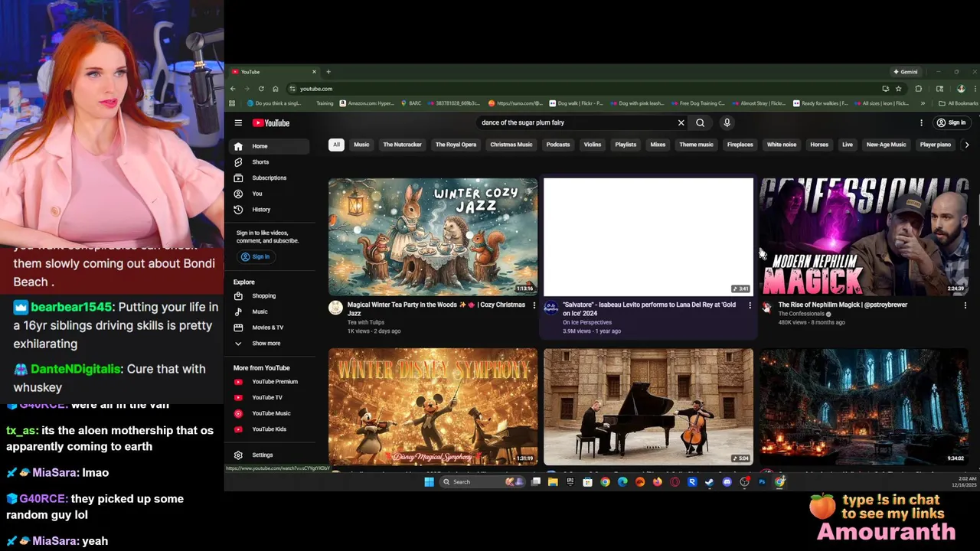
Task: Open the "Salvatore" Isabeau Levito video title
Action: 649,308
